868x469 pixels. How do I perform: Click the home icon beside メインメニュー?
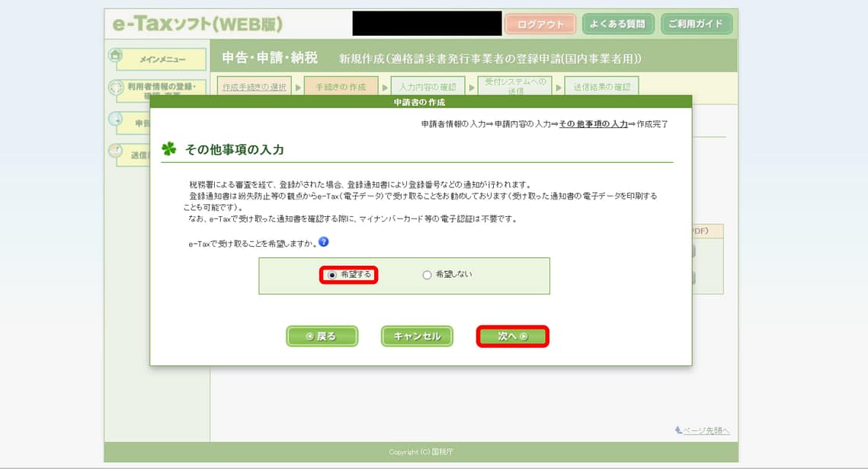point(115,56)
